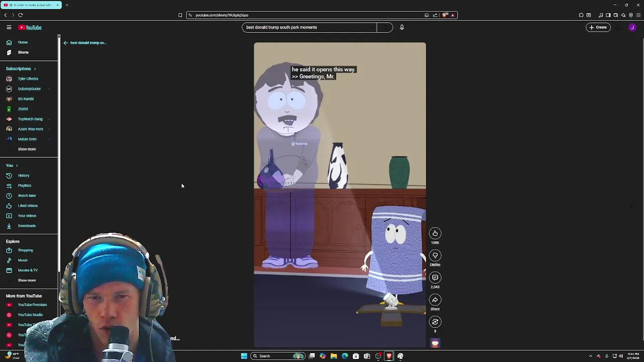Image resolution: width=644 pixels, height=362 pixels.
Task: Click the Create button
Action: 598,27
